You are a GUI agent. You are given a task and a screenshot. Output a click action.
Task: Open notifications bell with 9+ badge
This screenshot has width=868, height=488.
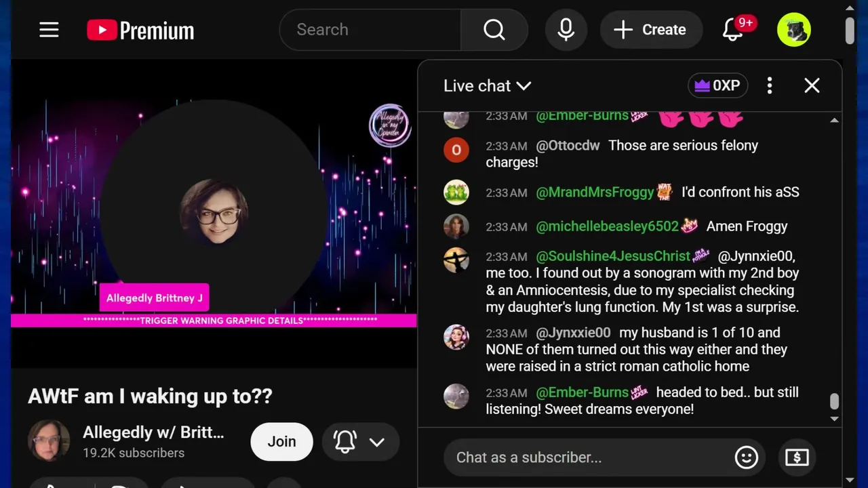point(733,30)
